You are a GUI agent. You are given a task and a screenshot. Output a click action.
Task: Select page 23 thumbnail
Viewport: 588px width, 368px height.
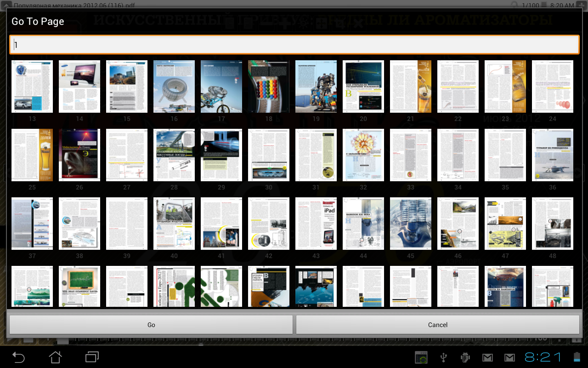coord(505,86)
